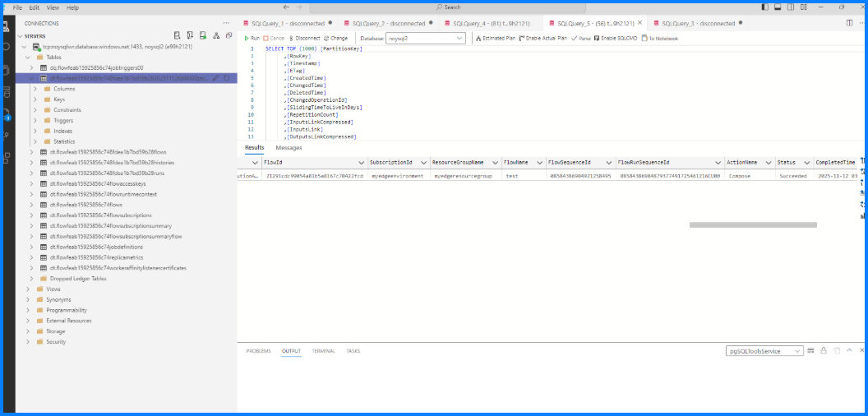Go back with the navigation left arrow

pyautogui.click(x=286, y=7)
